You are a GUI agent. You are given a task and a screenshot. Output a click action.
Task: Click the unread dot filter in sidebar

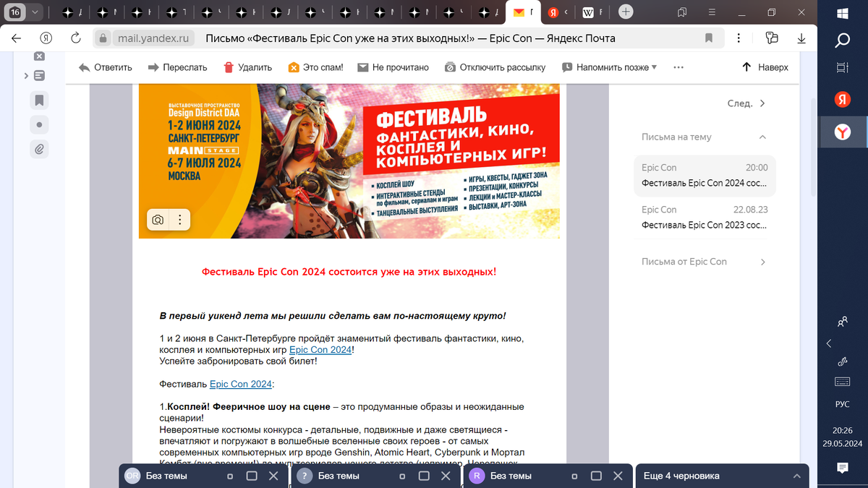click(39, 124)
